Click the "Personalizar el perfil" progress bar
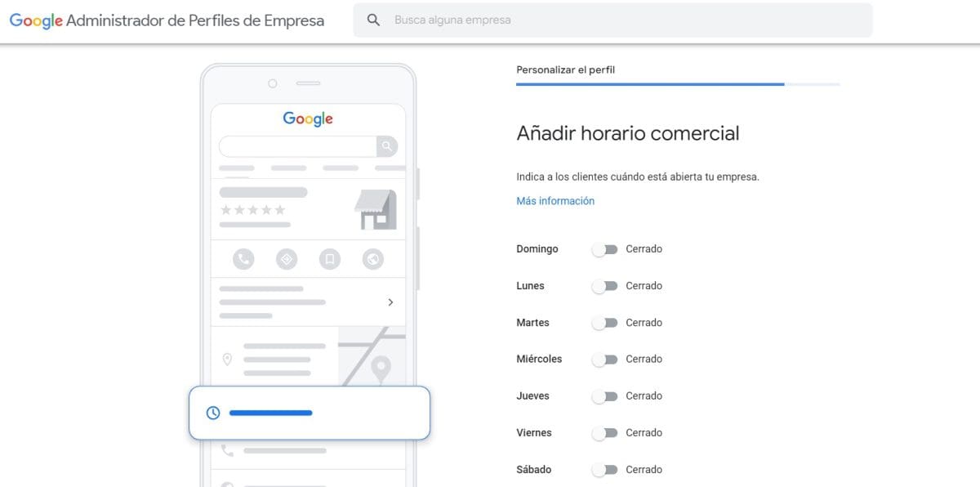 [x=678, y=84]
